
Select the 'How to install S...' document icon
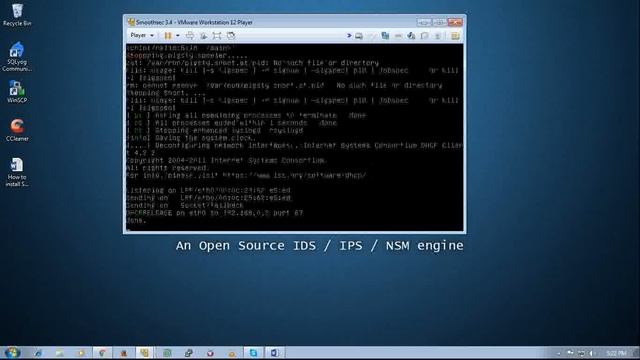click(x=17, y=172)
